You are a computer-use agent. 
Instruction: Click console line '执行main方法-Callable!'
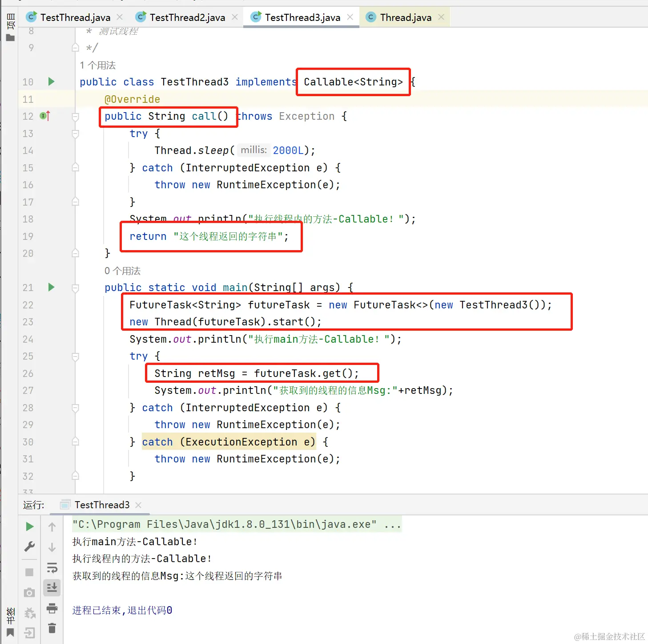click(x=135, y=542)
